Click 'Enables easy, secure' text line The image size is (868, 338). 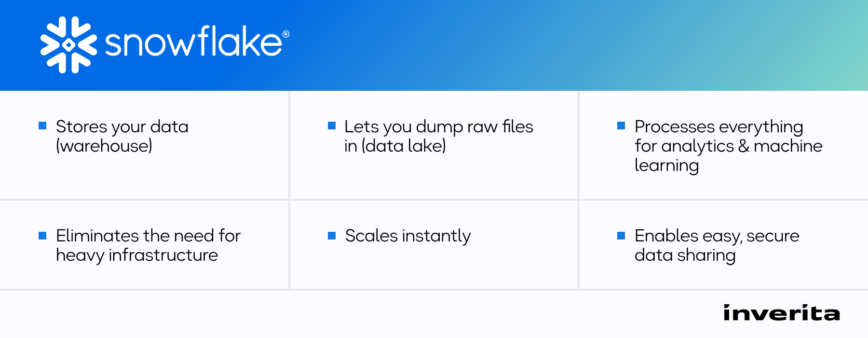[x=717, y=236]
